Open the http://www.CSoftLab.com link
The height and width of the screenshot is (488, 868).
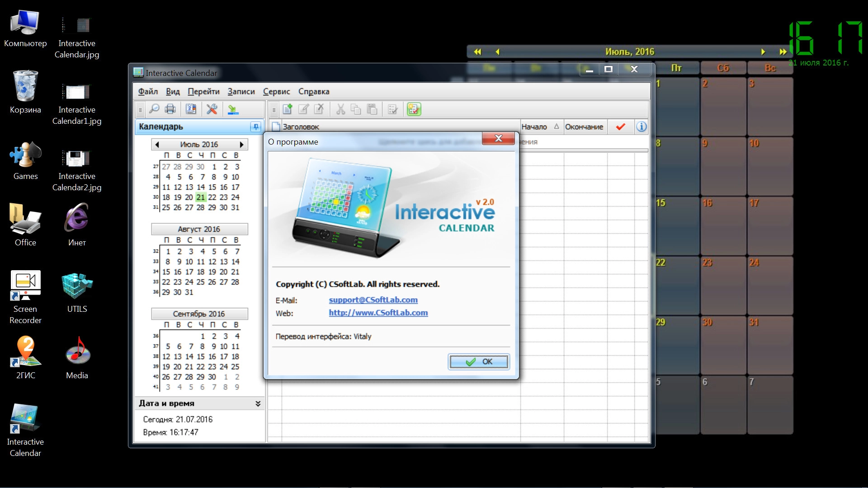378,313
